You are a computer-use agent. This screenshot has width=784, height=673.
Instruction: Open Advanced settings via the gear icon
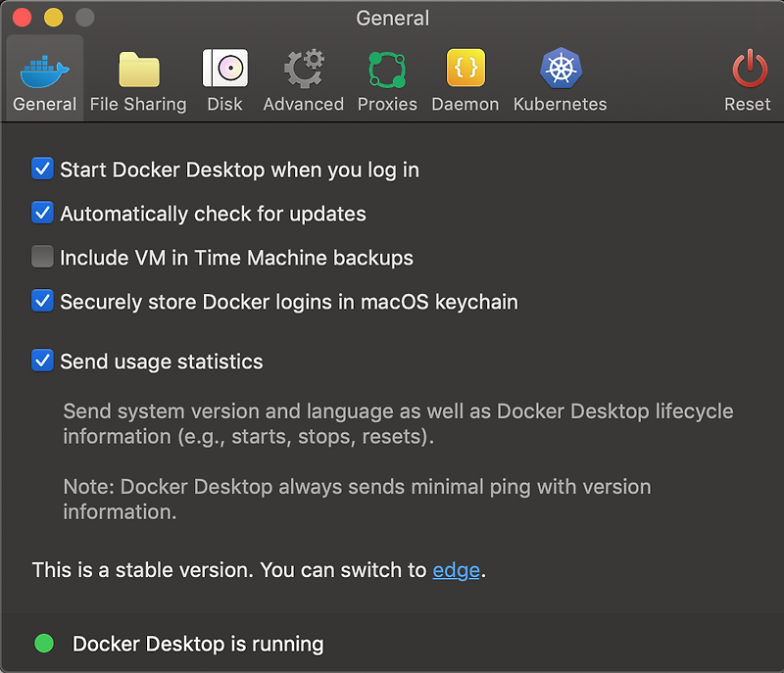[x=303, y=71]
